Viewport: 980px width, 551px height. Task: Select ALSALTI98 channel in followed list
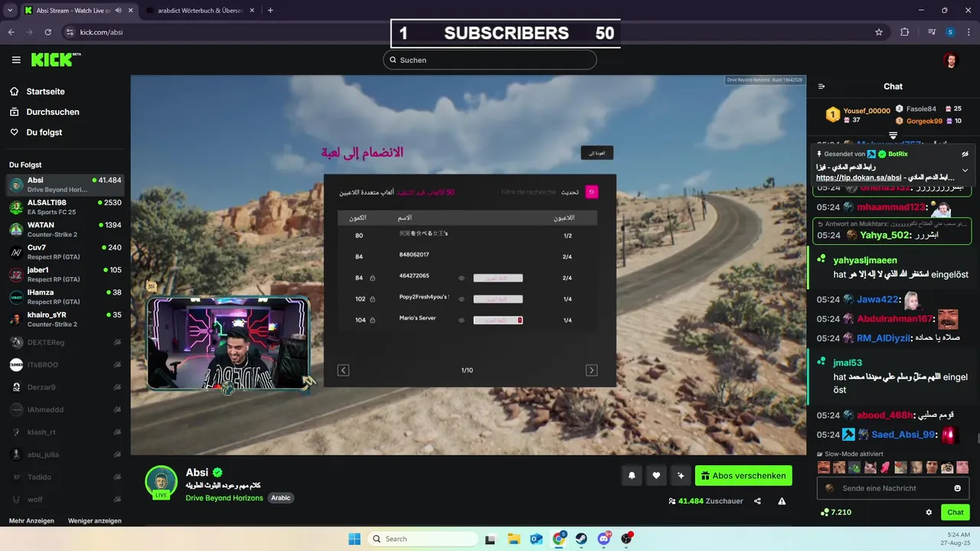click(x=65, y=207)
